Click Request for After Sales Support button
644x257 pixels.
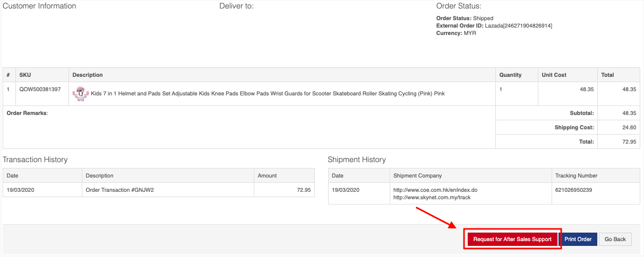tap(512, 240)
